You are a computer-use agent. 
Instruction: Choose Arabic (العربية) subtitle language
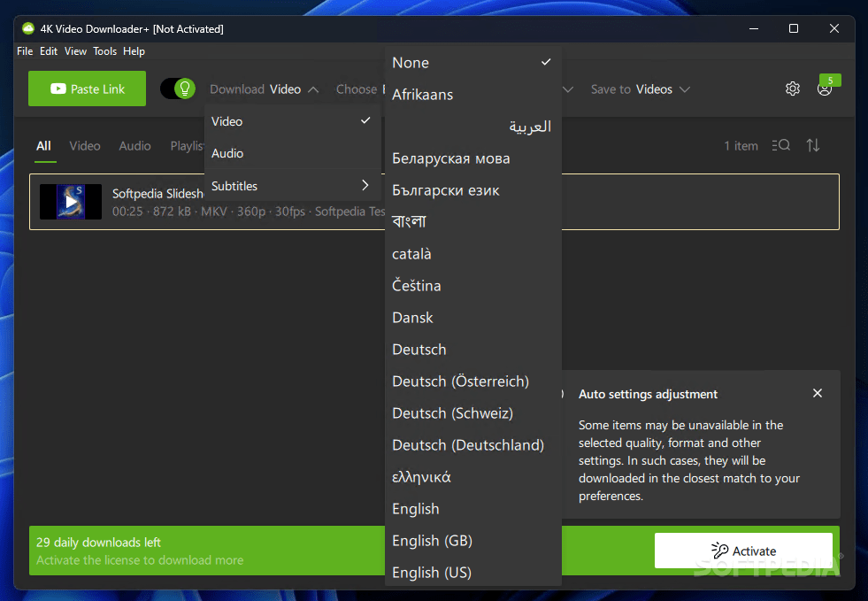point(472,127)
